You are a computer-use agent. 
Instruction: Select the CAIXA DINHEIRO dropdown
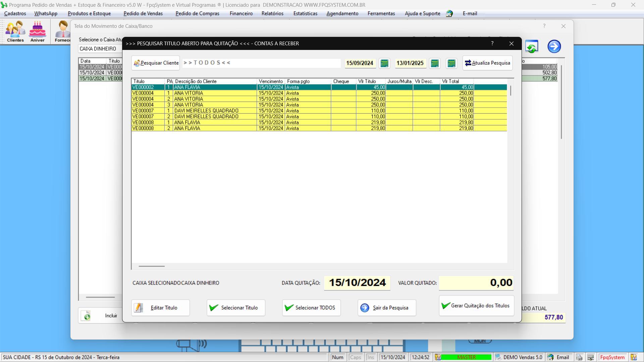99,49
